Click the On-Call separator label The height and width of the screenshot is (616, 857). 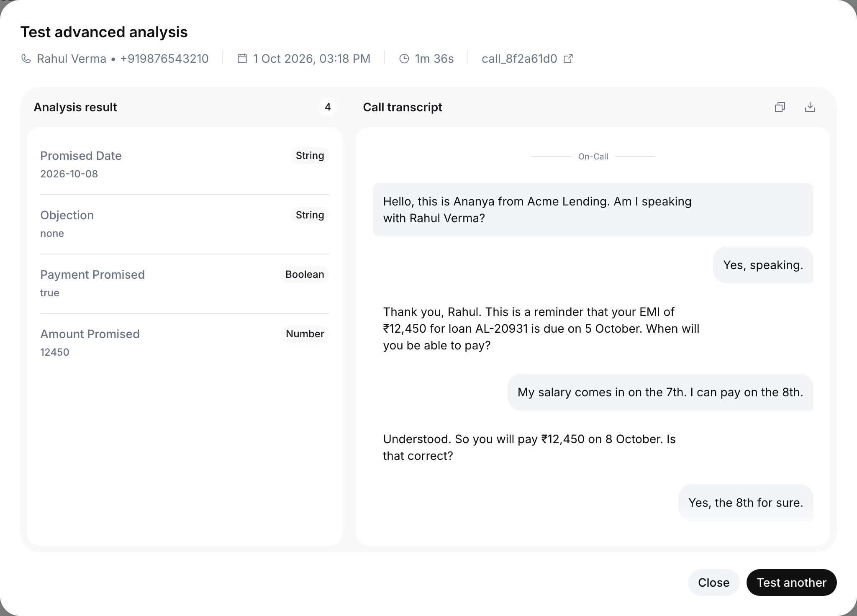pyautogui.click(x=593, y=157)
